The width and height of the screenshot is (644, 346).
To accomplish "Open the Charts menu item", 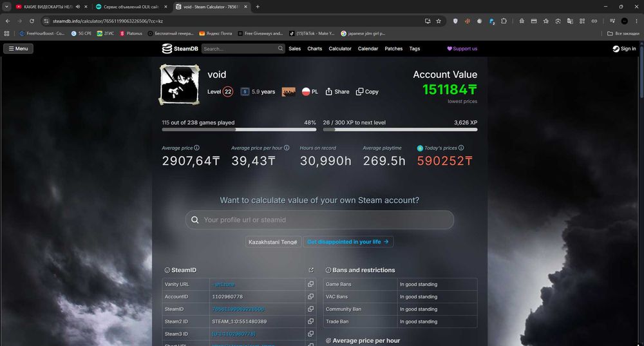I will [315, 48].
